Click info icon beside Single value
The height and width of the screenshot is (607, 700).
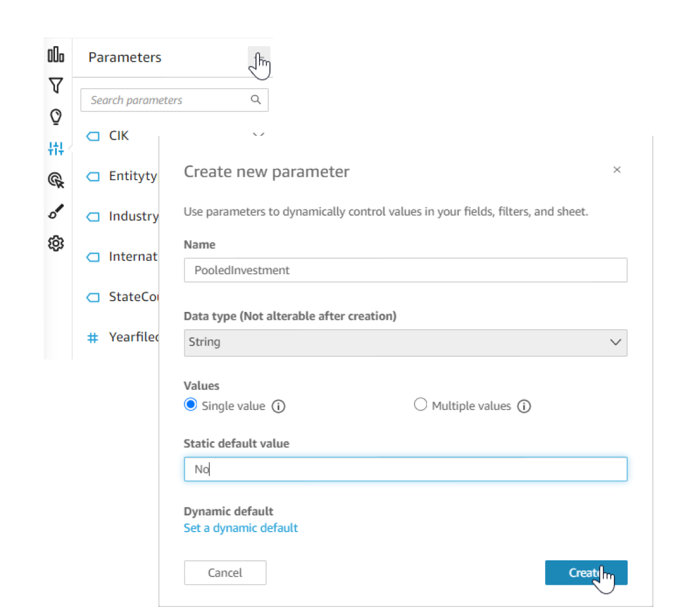point(279,406)
